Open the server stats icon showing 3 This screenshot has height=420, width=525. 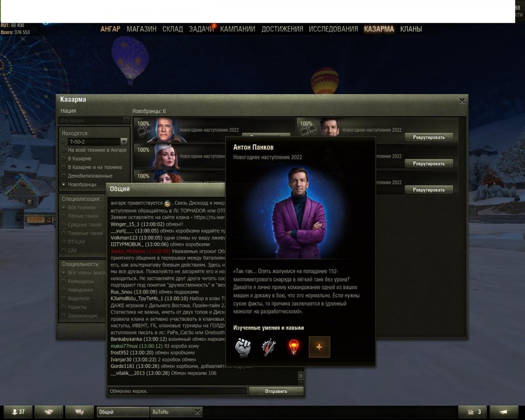pyautogui.click(x=472, y=412)
